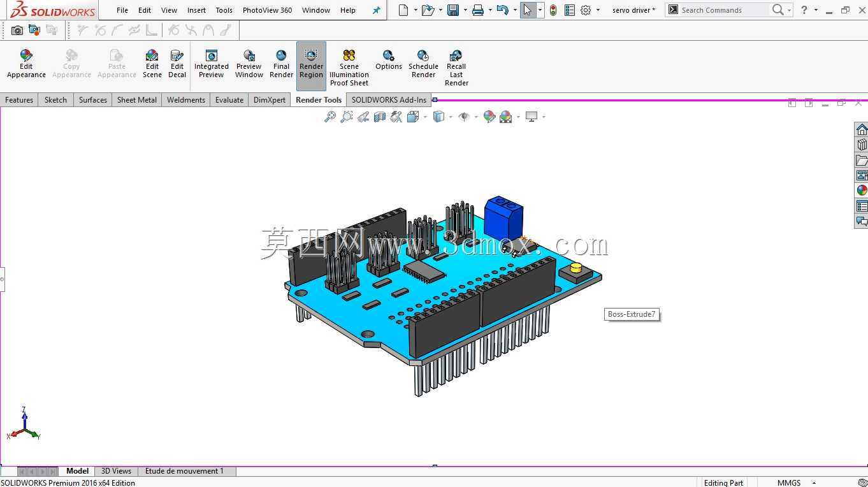Open the Edit Appearance tool
868x487 pixels.
coord(26,64)
